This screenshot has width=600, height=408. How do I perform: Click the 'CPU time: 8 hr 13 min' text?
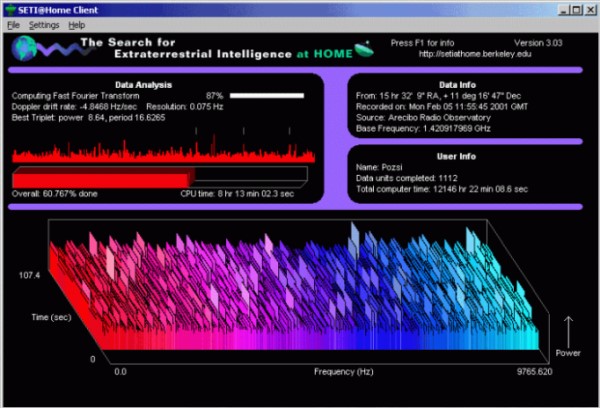(237, 194)
